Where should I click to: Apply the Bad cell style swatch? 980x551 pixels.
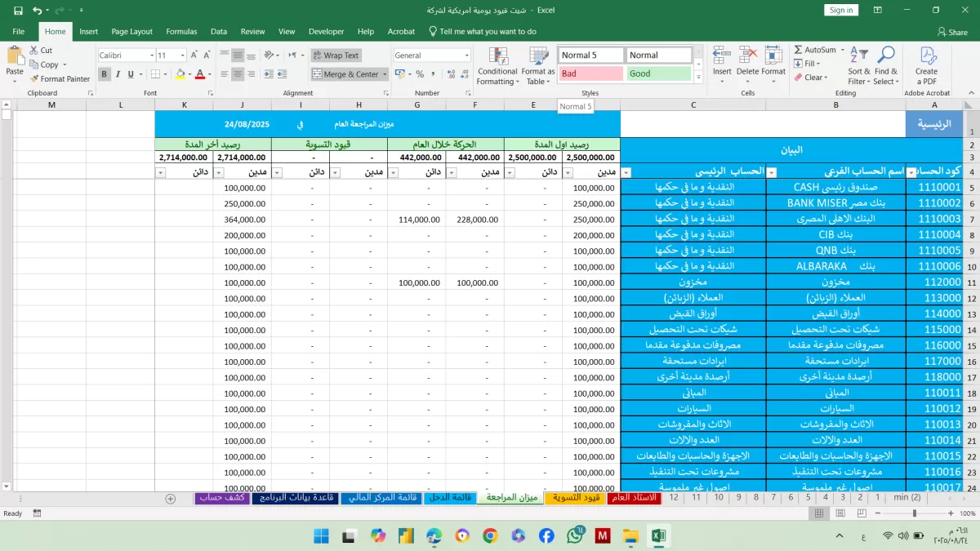(591, 73)
